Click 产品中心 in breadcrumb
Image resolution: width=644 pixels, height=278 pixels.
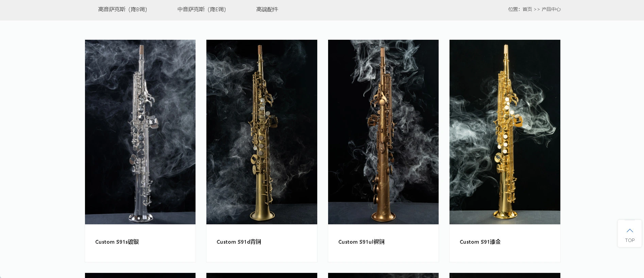551,9
